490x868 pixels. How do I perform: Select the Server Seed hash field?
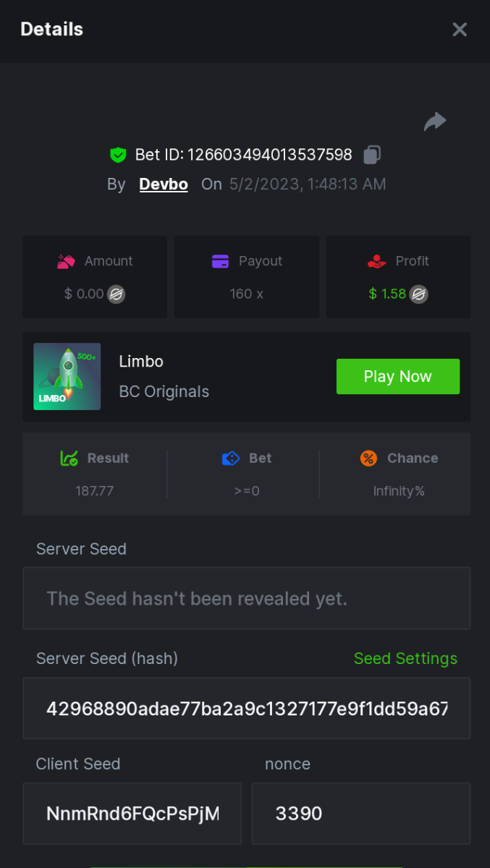246,708
